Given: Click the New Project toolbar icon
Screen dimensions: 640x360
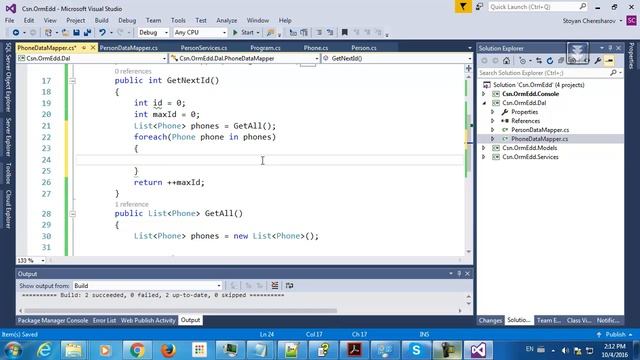Looking at the screenshot, I should [x=48, y=32].
